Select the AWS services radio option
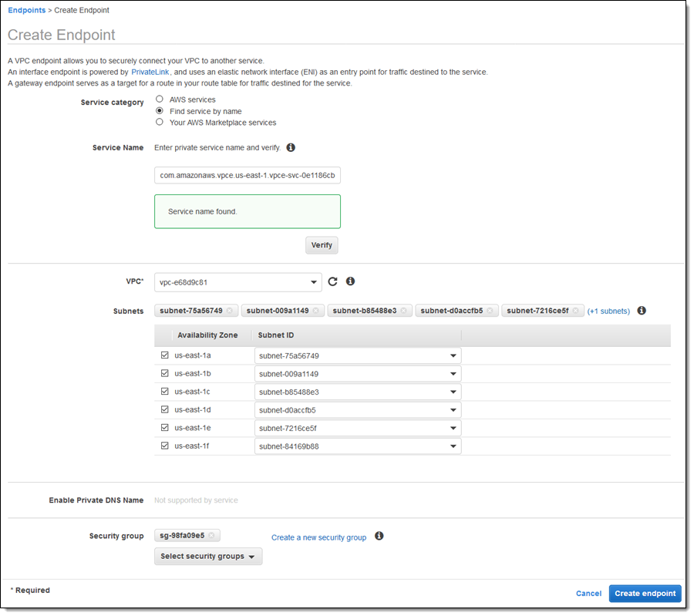The width and height of the screenshot is (694, 616). (160, 99)
